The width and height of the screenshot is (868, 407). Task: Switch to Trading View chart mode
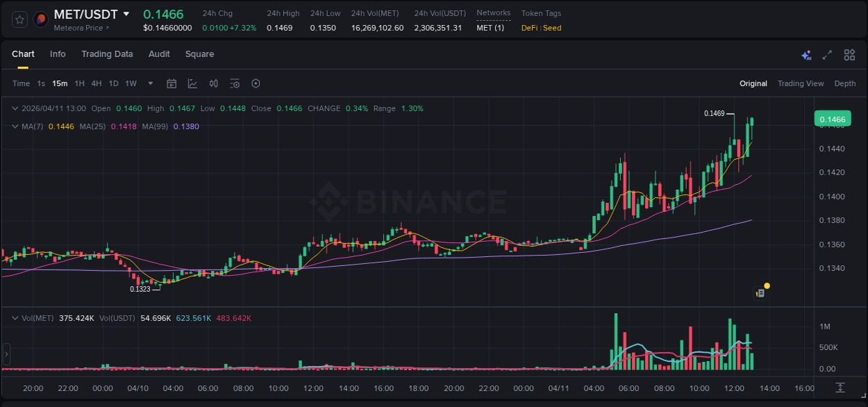(801, 83)
